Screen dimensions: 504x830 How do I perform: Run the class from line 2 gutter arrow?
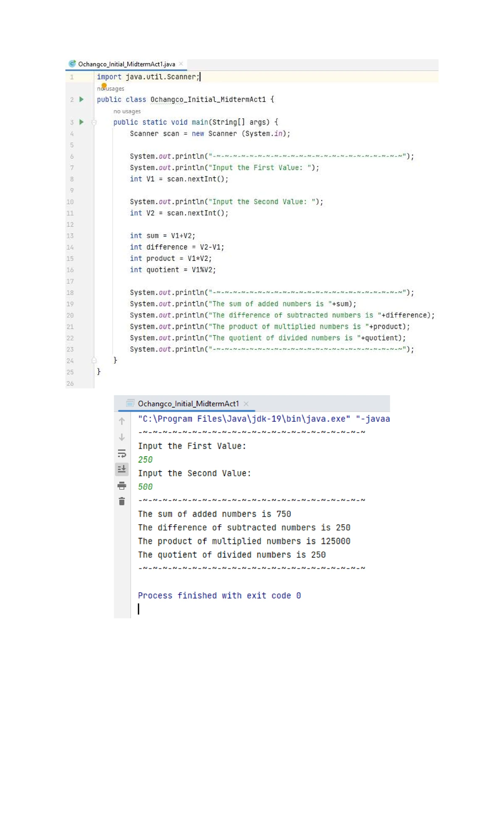(81, 100)
